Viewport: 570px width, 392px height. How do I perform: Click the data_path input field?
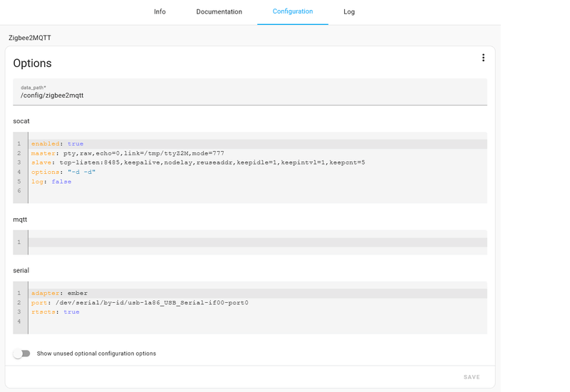pyautogui.click(x=250, y=92)
